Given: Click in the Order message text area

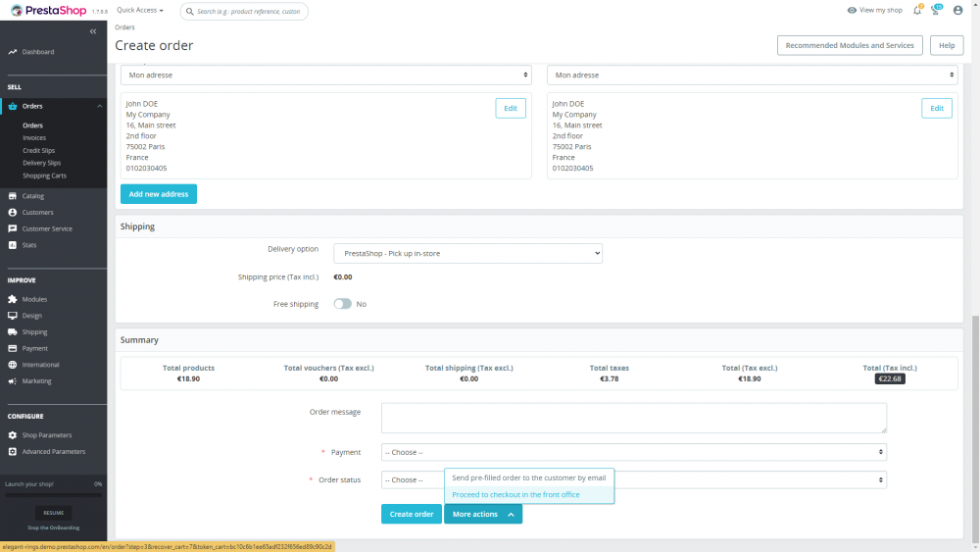Looking at the screenshot, I should 634,418.
